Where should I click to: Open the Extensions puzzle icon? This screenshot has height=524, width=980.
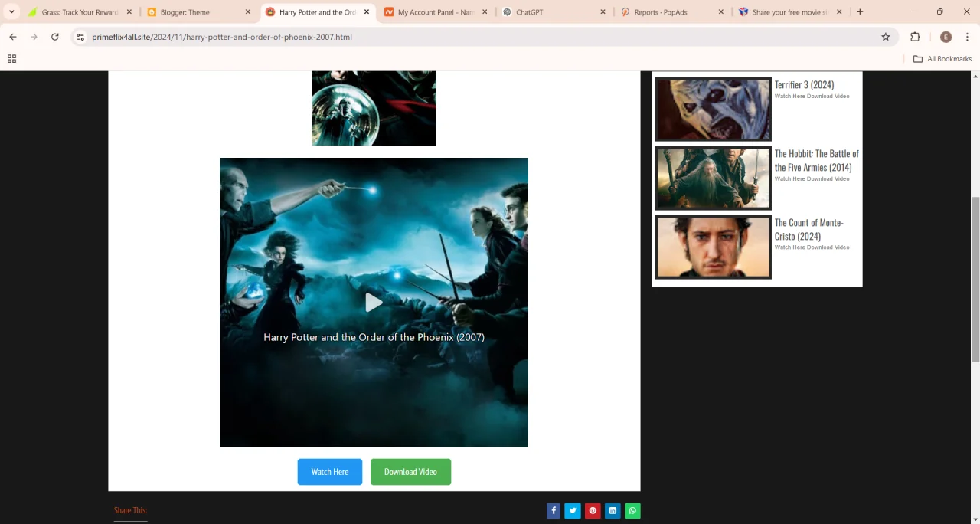click(915, 37)
